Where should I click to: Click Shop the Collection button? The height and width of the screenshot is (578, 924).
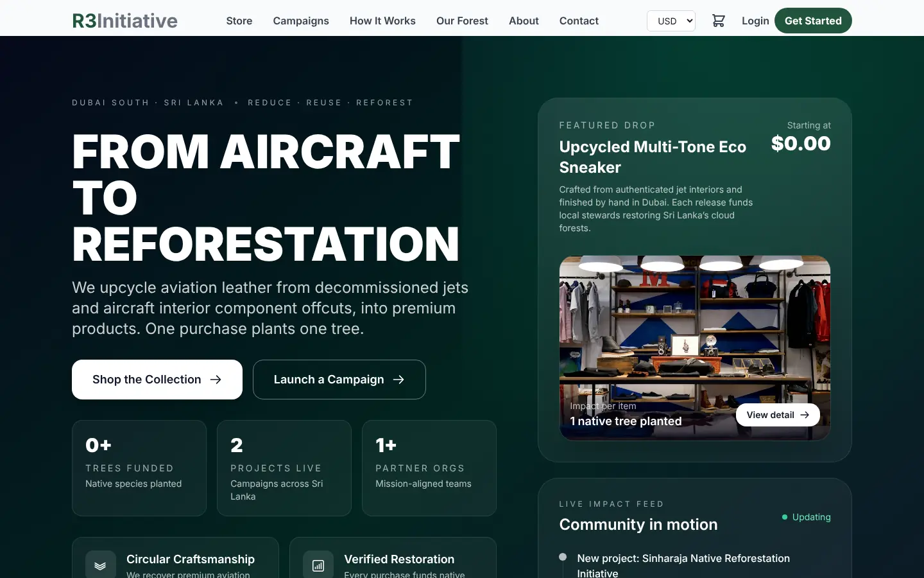point(157,380)
